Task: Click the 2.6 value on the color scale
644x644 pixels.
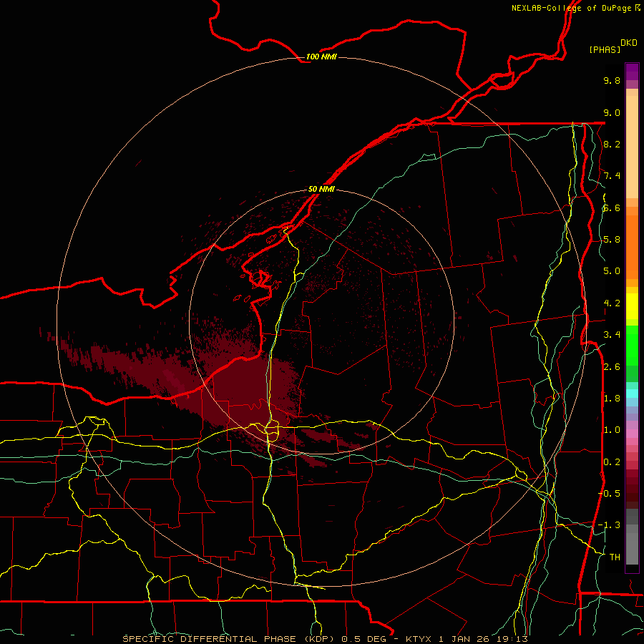Action: [612, 367]
